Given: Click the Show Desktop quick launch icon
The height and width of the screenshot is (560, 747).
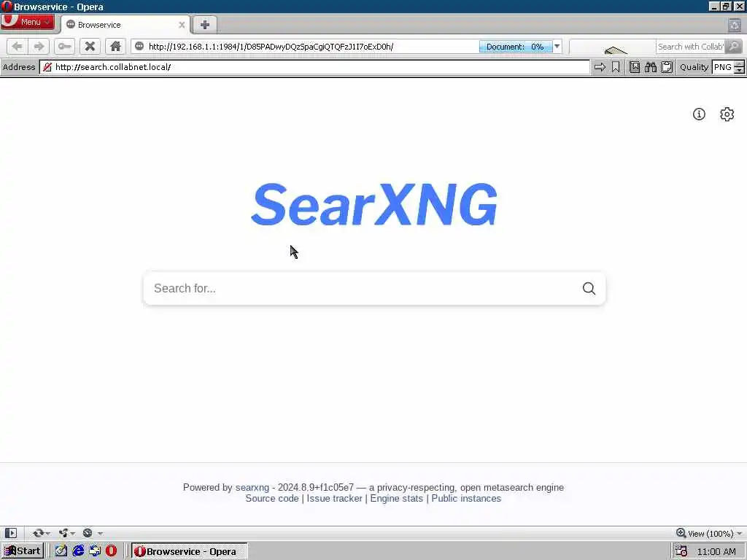Looking at the screenshot, I should 95,551.
